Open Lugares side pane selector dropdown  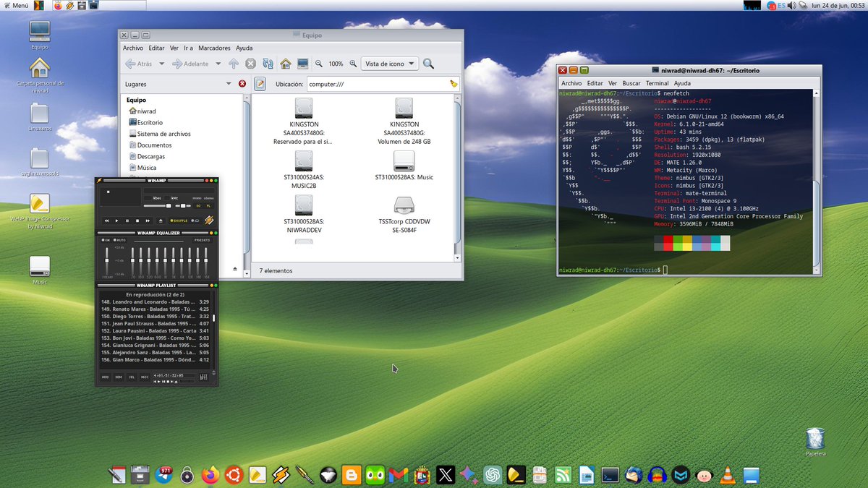[229, 84]
